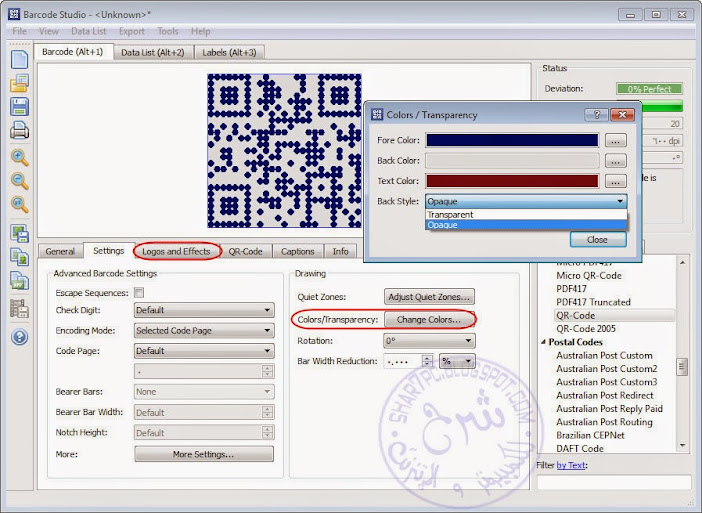Open the Rotation dropdown
This screenshot has width=702, height=513.
pyautogui.click(x=429, y=341)
